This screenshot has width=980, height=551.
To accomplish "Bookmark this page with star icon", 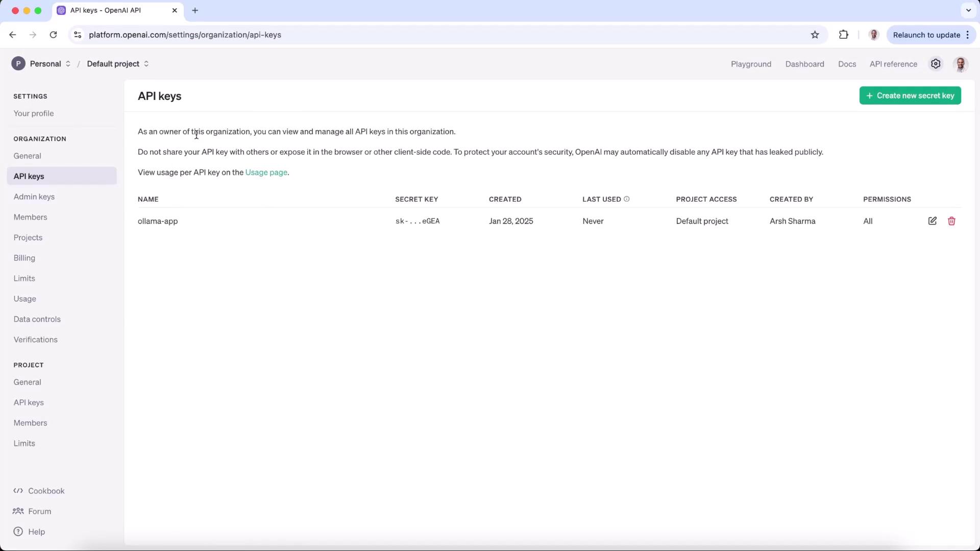I will coord(815,35).
